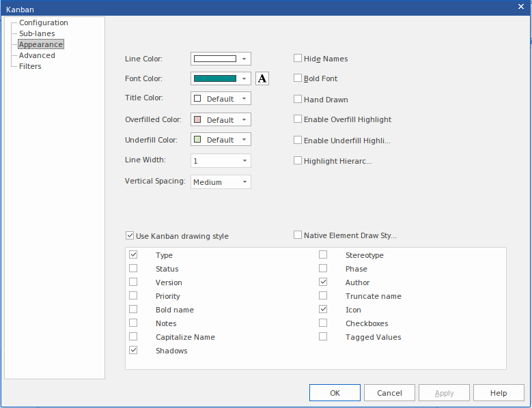Uncheck the Type checkbox

pyautogui.click(x=133, y=254)
